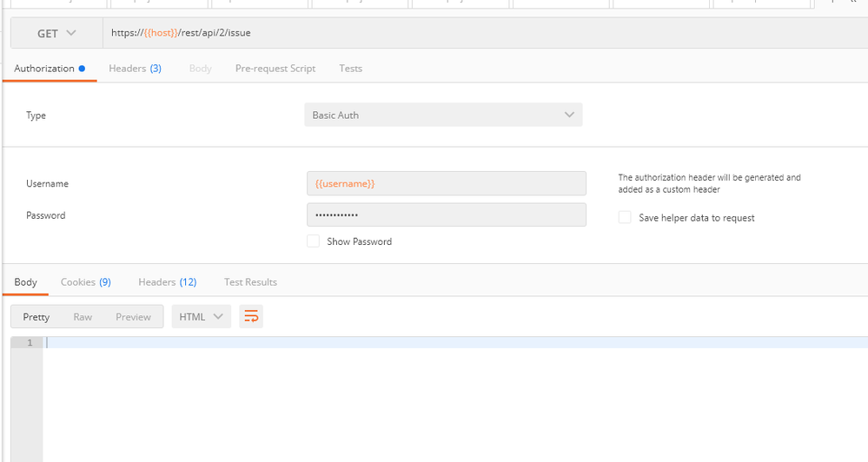Open the Headers (3) request tab
868x462 pixels.
(135, 69)
